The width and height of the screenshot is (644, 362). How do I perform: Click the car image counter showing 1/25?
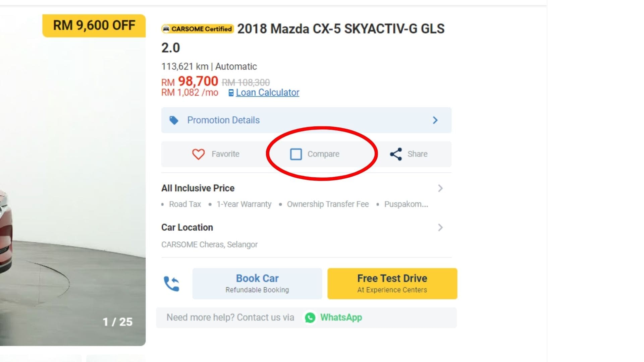117,322
